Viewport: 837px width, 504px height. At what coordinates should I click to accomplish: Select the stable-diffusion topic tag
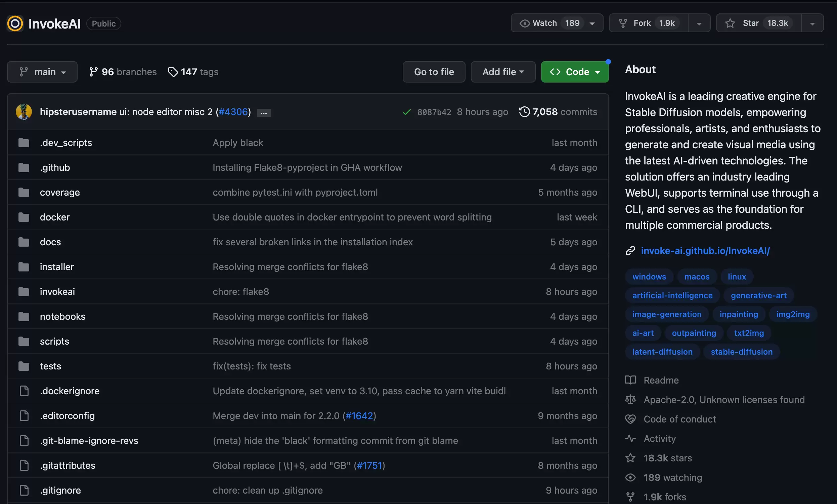(x=742, y=352)
